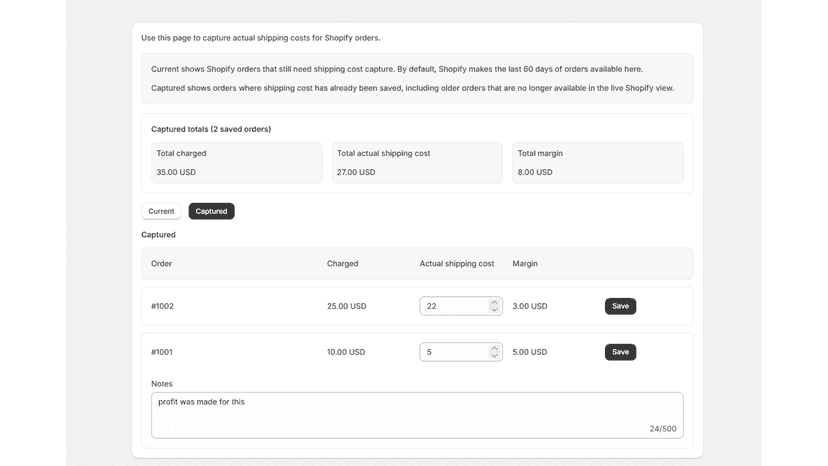The height and width of the screenshot is (466, 828).
Task: Decrease shipping cost for order #1001
Action: tap(494, 356)
